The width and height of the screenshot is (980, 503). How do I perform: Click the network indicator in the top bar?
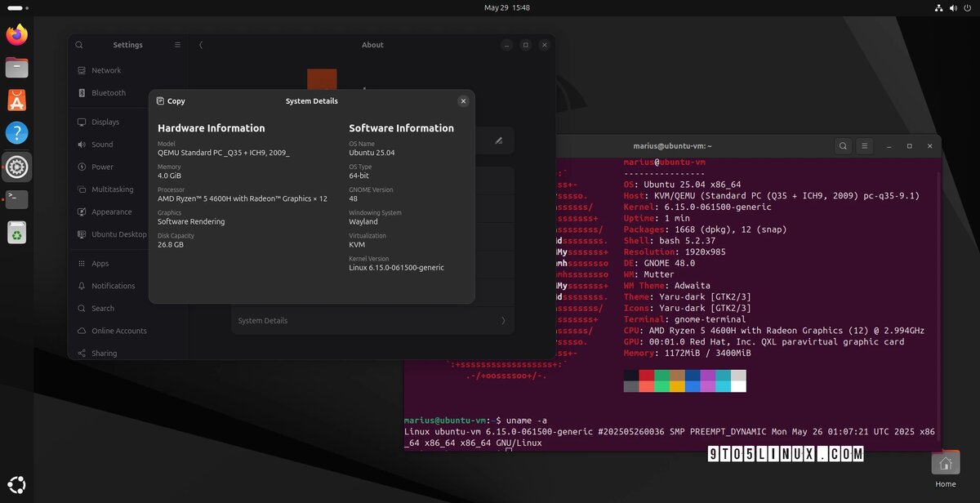938,7
